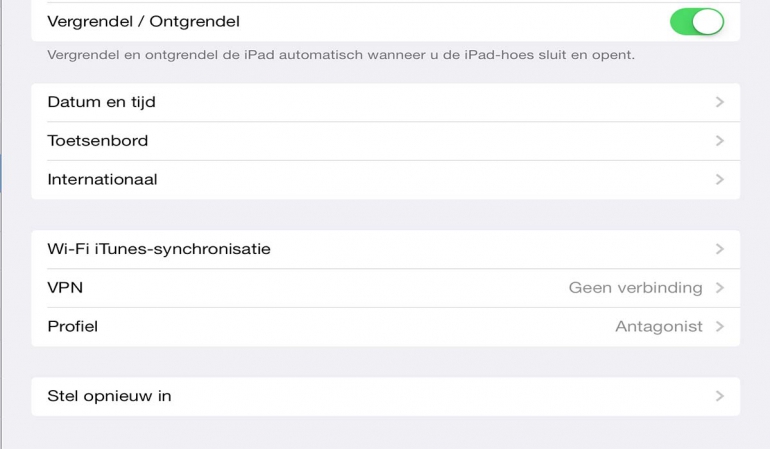This screenshot has height=449, width=770.
Task: Click the Vergrendel / Ontgrendel label text
Action: point(143,21)
